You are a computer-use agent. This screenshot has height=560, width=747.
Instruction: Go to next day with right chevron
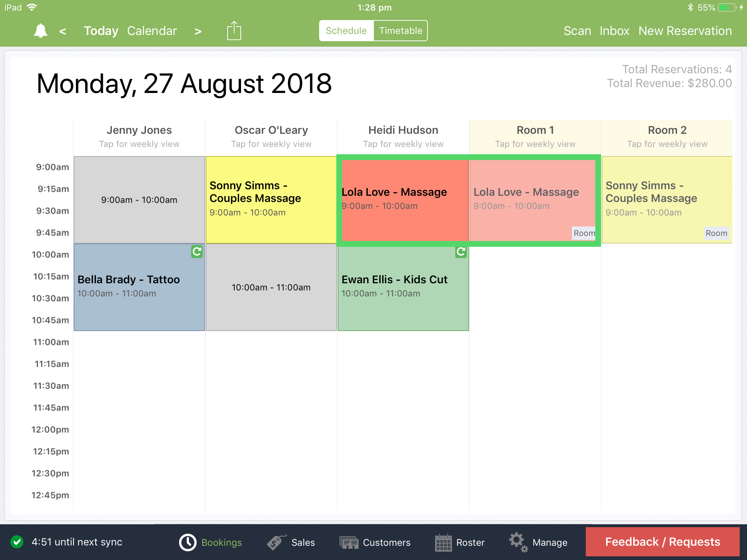[198, 31]
